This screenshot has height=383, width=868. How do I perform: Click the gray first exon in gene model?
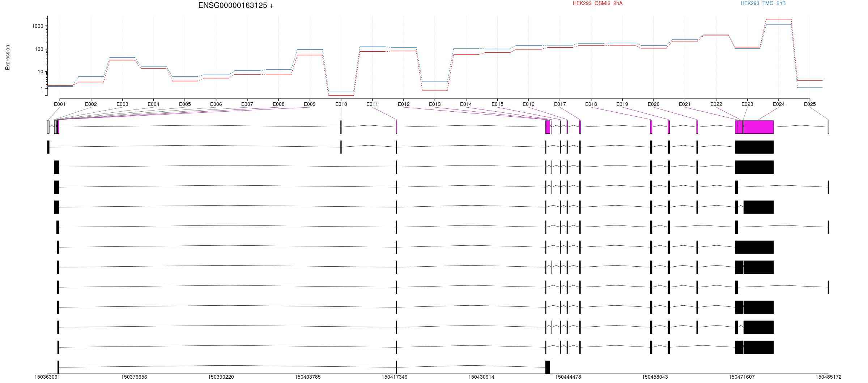tap(48, 127)
